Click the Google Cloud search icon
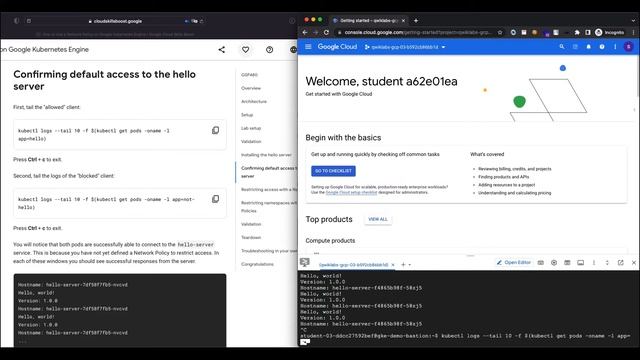 point(562,47)
